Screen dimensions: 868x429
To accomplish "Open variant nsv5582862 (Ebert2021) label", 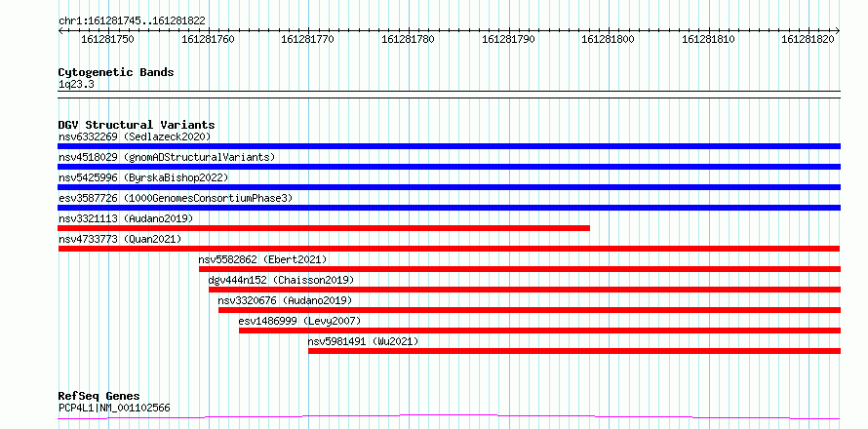I will (263, 259).
